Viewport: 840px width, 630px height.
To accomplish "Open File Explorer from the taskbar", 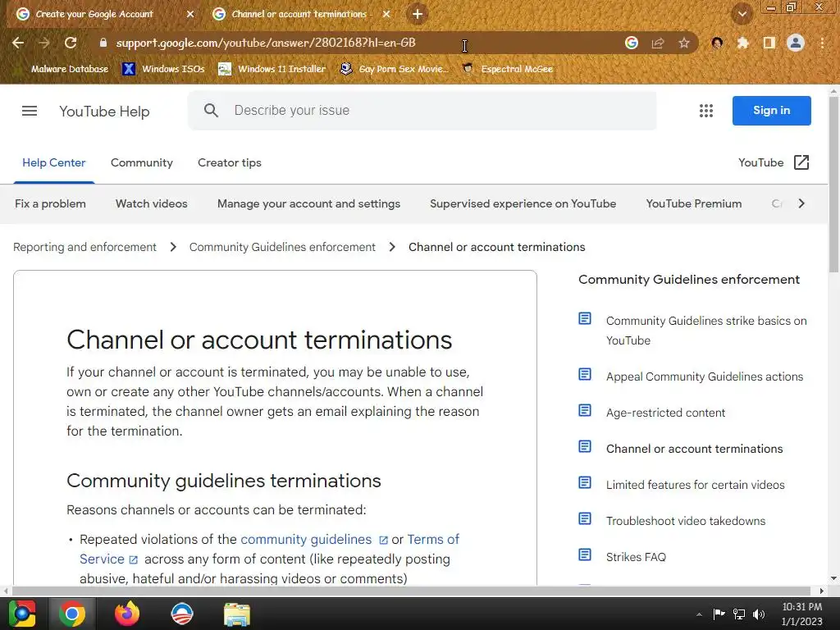I will (237, 614).
